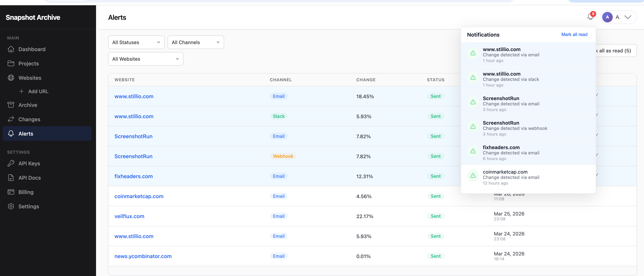
Task: Expand the All Websites dropdown
Action: pyautogui.click(x=146, y=59)
